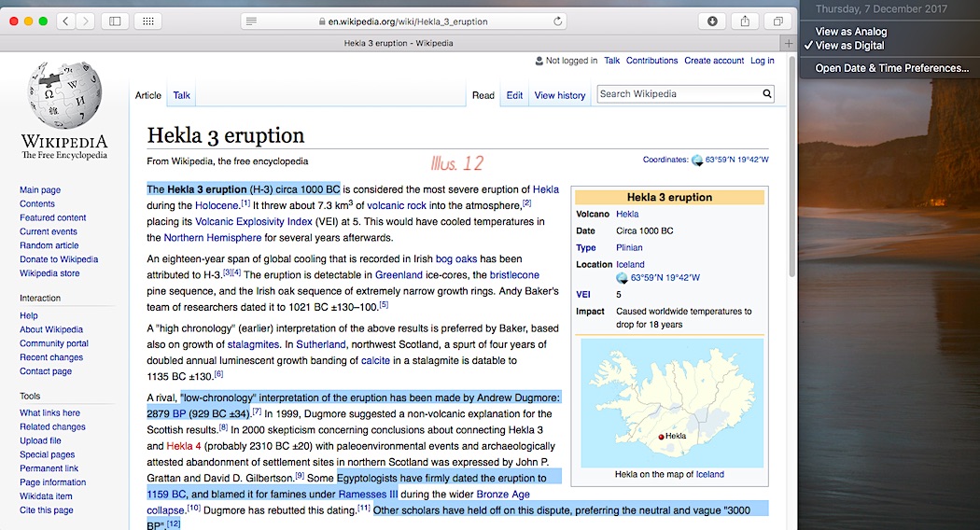Go forward with Safari's forward arrow
The width and height of the screenshot is (980, 530).
86,21
